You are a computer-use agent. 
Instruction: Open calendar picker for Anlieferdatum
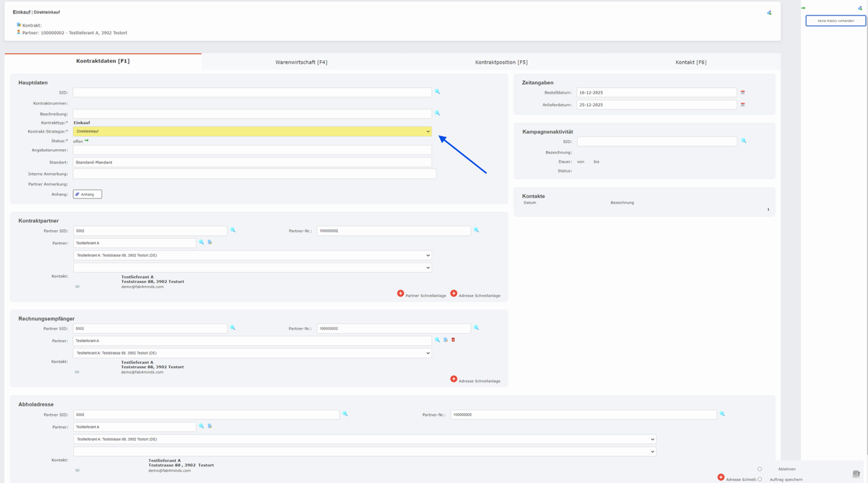coord(742,105)
